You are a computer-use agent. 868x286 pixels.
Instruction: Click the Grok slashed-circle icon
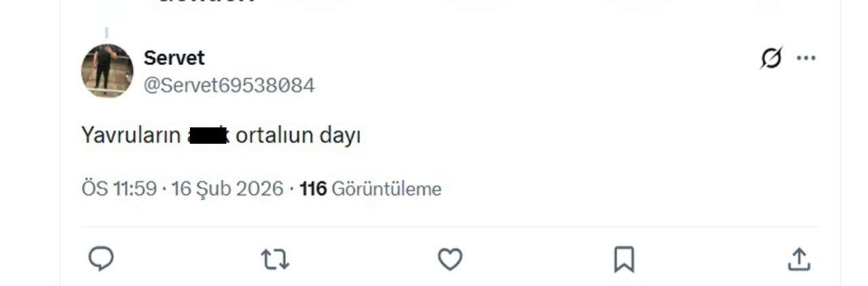tap(771, 58)
